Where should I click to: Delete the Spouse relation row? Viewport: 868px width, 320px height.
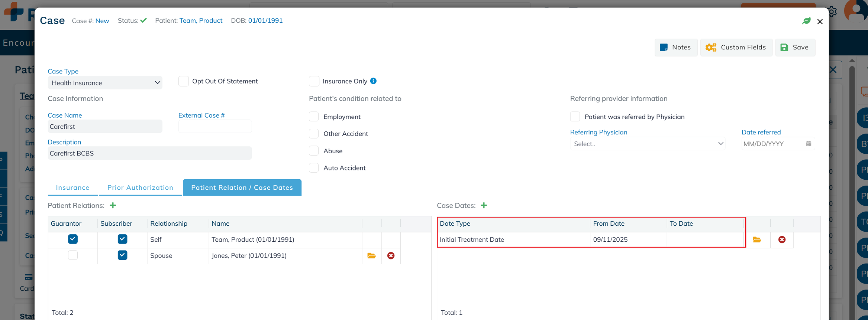[391, 256]
